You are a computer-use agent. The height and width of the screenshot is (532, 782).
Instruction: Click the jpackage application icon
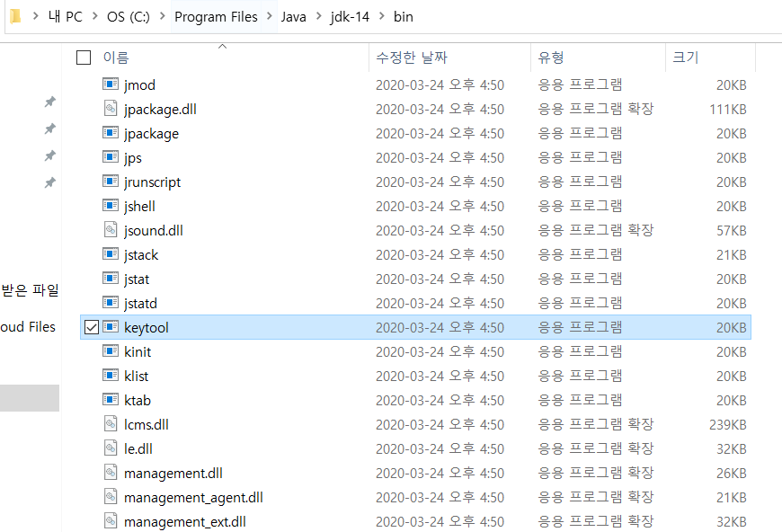coord(111,133)
